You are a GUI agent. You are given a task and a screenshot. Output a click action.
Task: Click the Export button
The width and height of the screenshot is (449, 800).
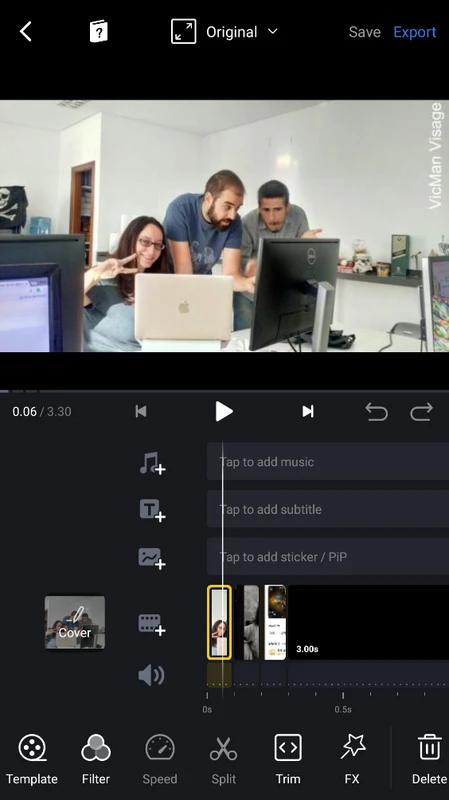coord(414,32)
